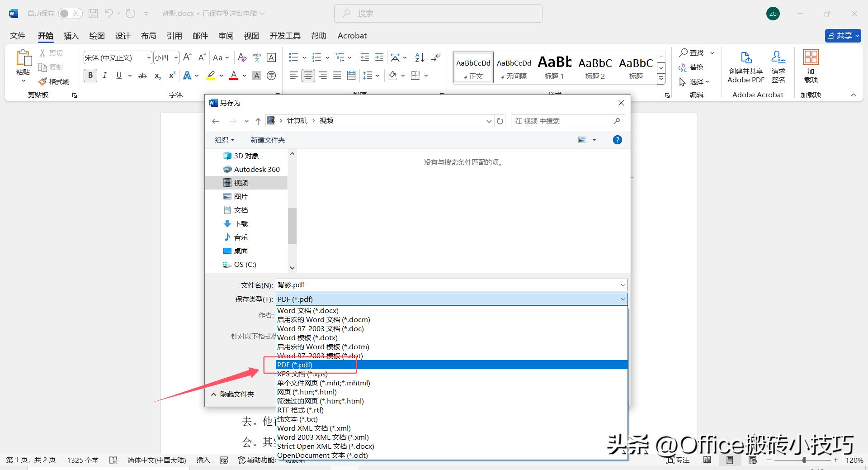
Task: Click the blue help question mark icon
Action: tap(617, 140)
